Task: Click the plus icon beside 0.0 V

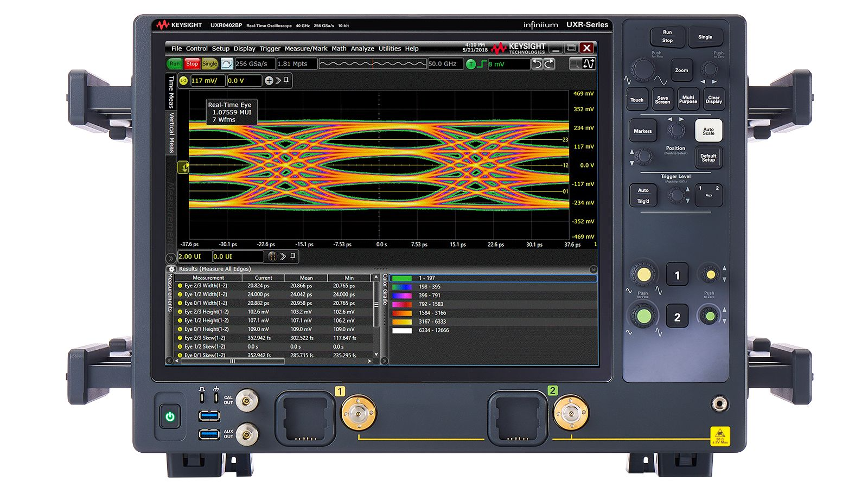Action: [269, 81]
